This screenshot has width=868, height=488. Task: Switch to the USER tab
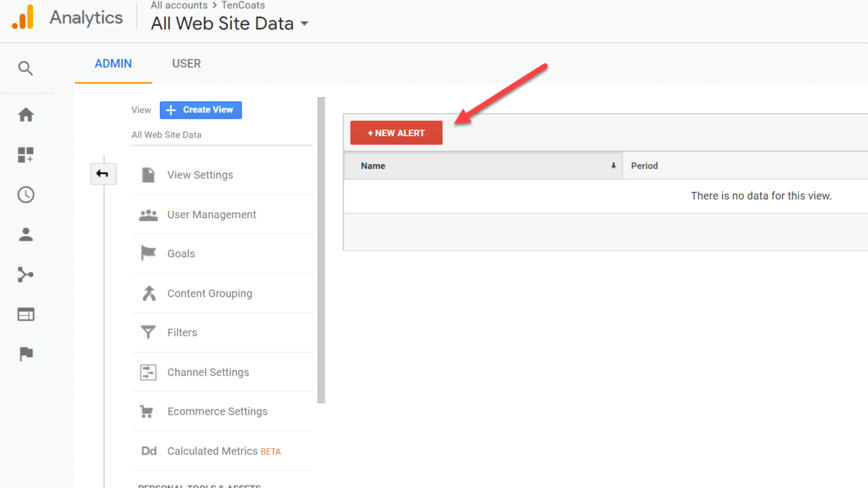tap(186, 64)
